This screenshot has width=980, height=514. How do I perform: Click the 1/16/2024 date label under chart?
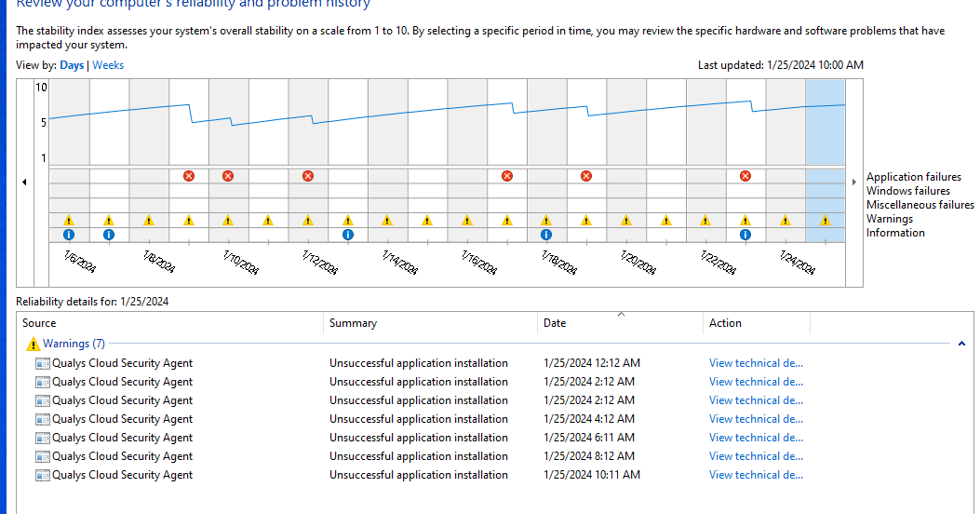pyautogui.click(x=479, y=263)
